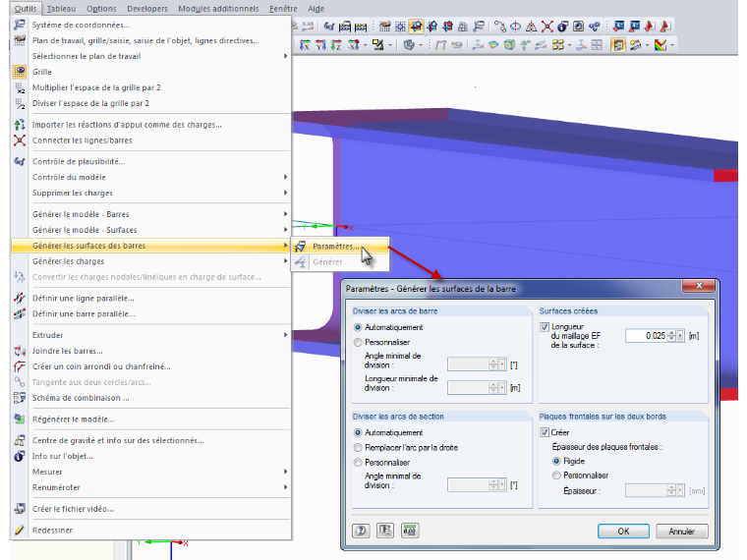Click the units 0.00 dialog icon
Viewport: 747px width, 560px height.
410,531
